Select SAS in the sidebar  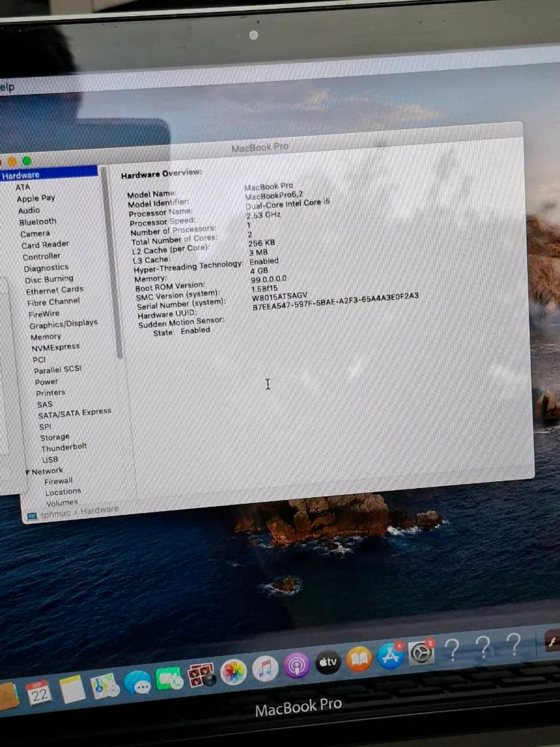tap(45, 404)
